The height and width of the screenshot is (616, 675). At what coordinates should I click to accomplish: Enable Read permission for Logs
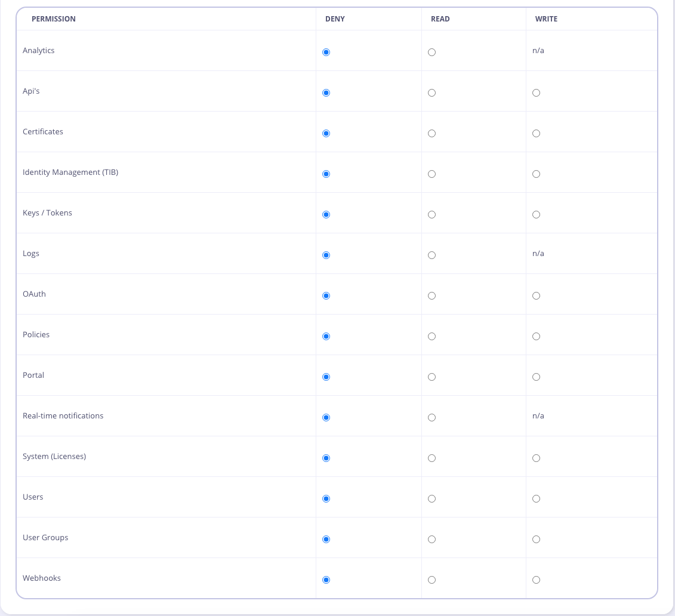pyautogui.click(x=431, y=255)
